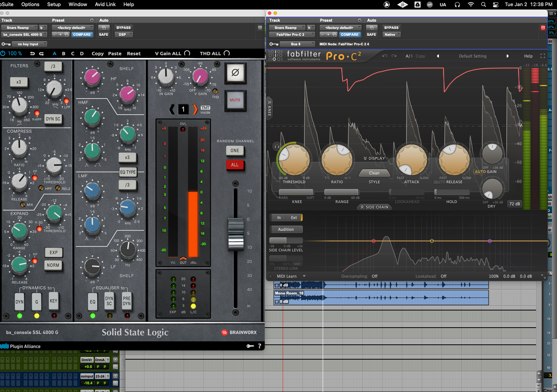Viewport: 557px width, 392px height.
Task: Click the SSL output fader cap
Action: (x=236, y=234)
